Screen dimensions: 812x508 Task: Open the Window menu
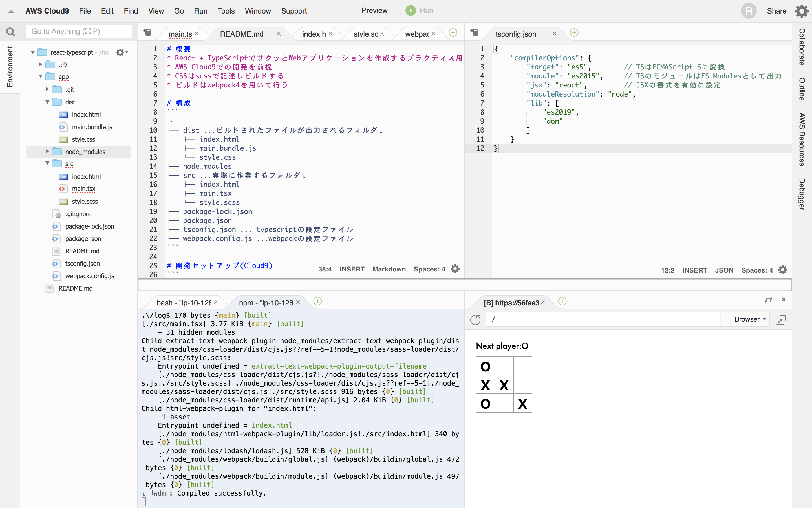[x=258, y=11]
